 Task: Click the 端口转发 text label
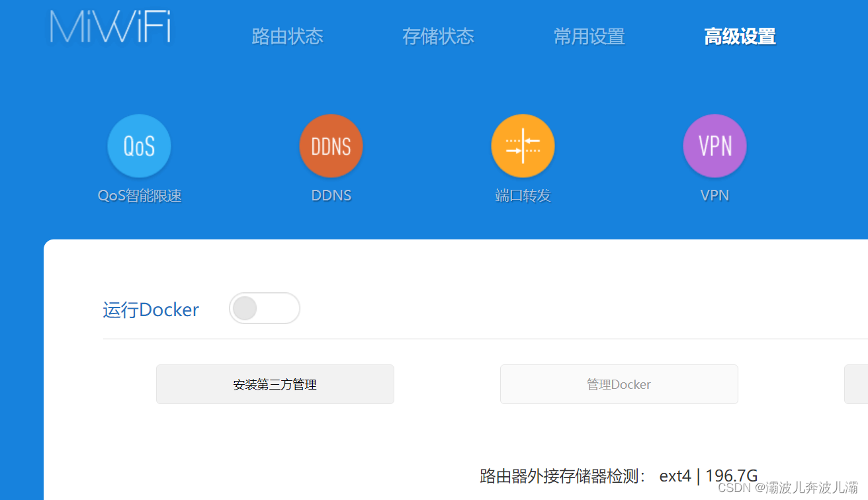point(523,196)
